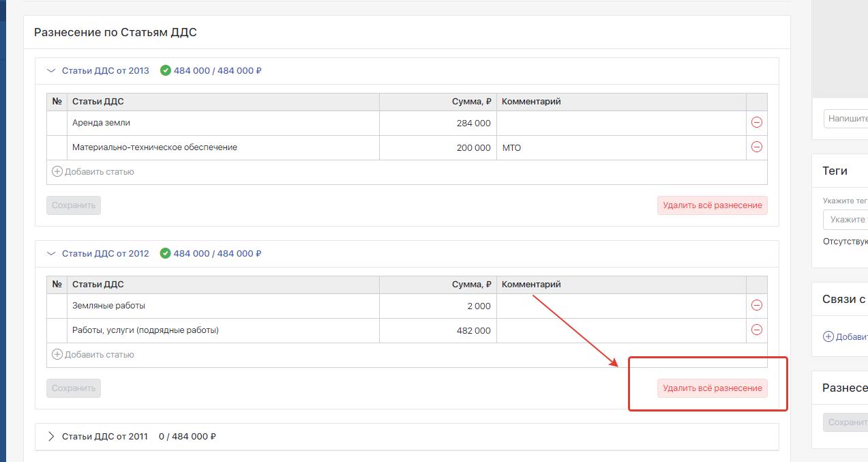This screenshot has height=462, width=868.
Task: Edit the 284 000 amount cell
Action: pyautogui.click(x=438, y=124)
